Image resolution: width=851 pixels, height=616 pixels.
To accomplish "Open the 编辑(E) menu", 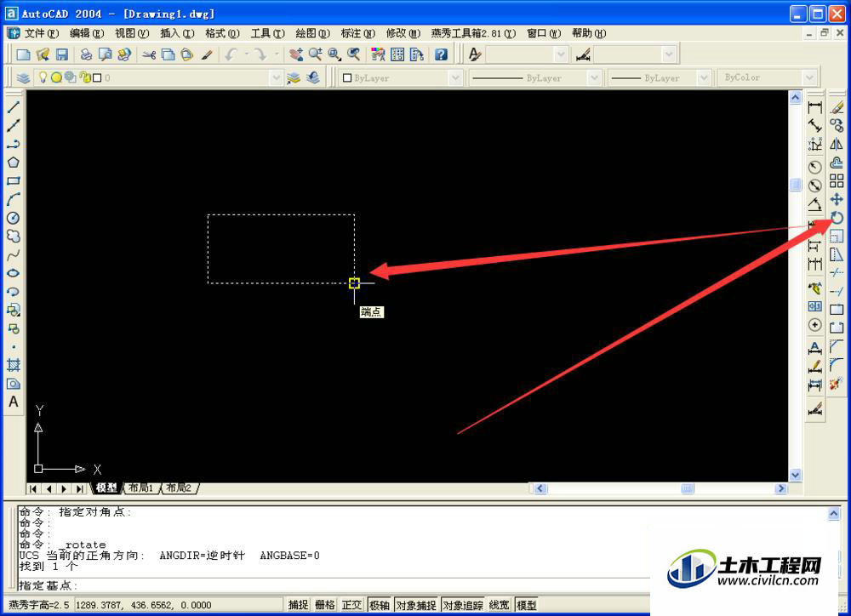I will point(87,33).
